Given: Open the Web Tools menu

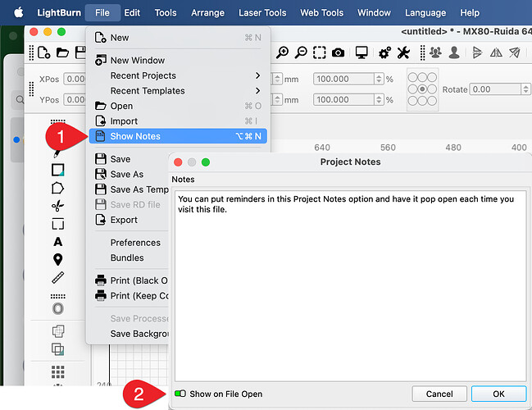Looking at the screenshot, I should (321, 12).
